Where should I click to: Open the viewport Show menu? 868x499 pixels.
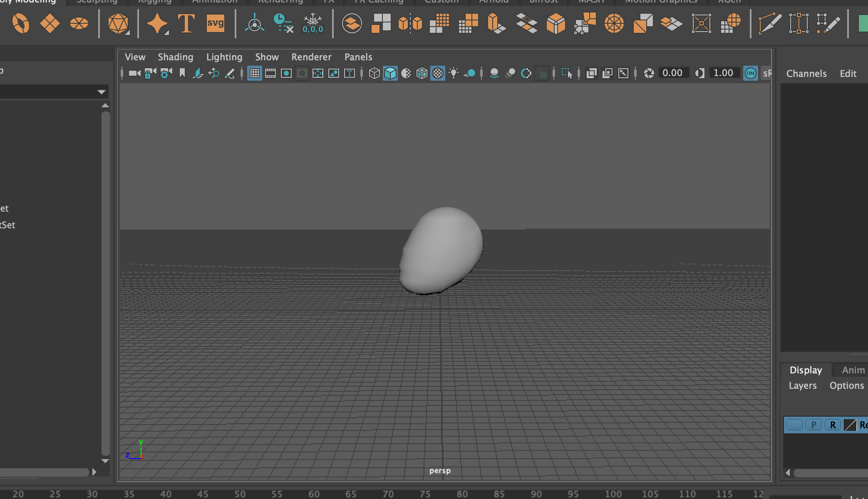(267, 57)
